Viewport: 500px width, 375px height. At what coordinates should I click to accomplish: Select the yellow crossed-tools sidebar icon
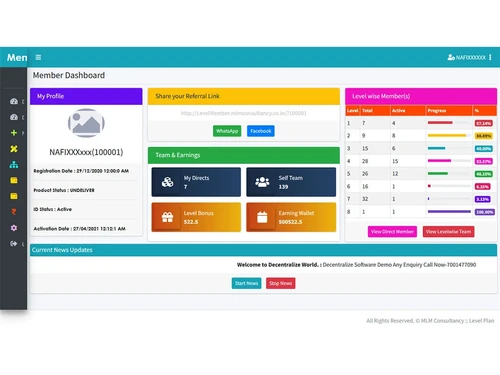point(14,149)
